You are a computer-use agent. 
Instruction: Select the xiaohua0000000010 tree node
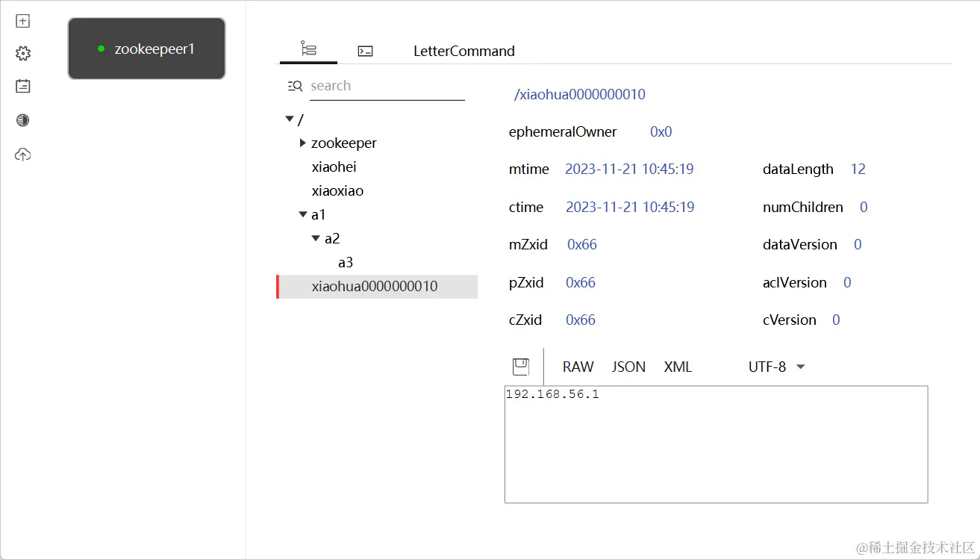tap(377, 287)
